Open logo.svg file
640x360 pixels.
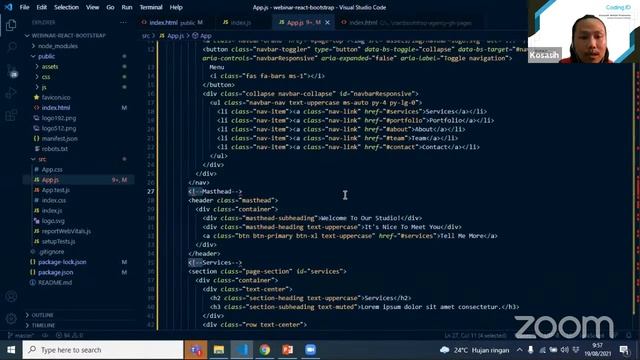(53, 221)
